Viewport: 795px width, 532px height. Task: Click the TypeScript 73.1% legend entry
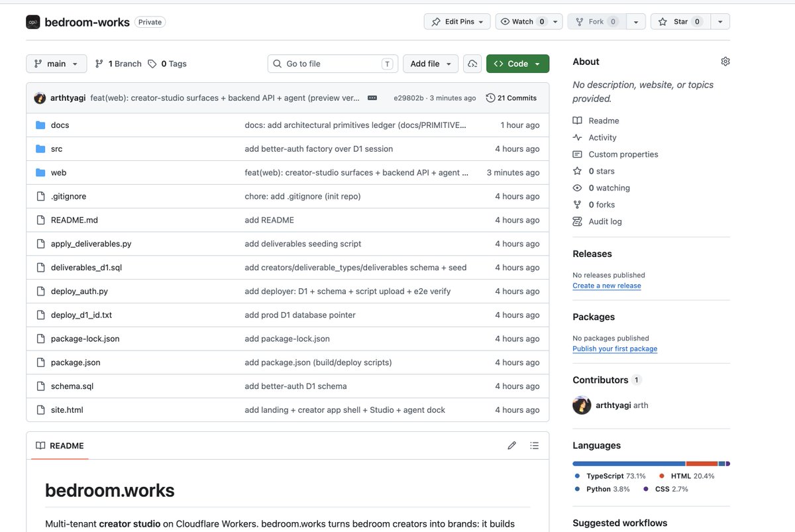coord(610,476)
